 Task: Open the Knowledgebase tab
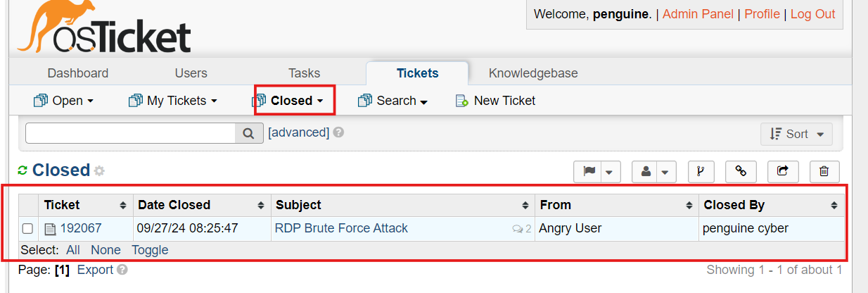point(533,73)
